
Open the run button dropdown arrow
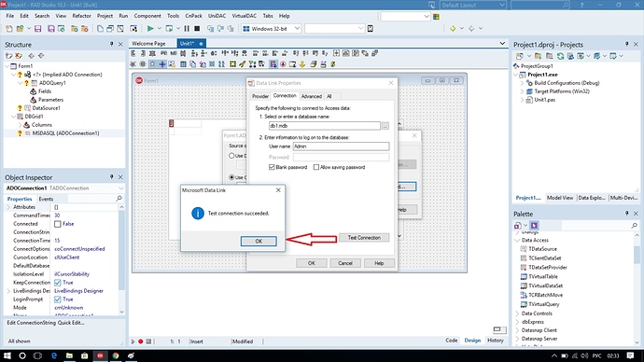(160, 28)
